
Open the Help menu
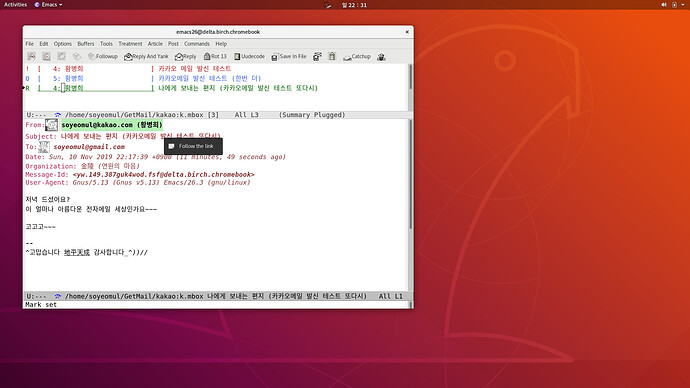tap(221, 44)
